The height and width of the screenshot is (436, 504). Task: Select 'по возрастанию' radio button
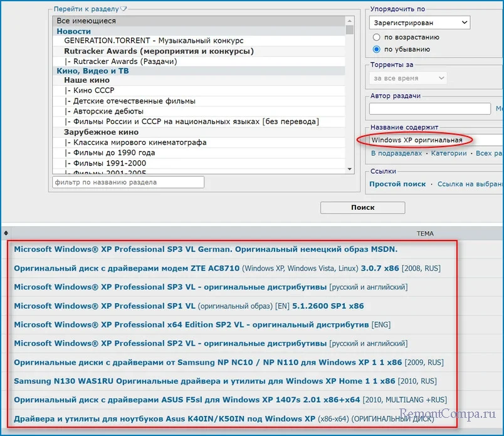point(377,38)
